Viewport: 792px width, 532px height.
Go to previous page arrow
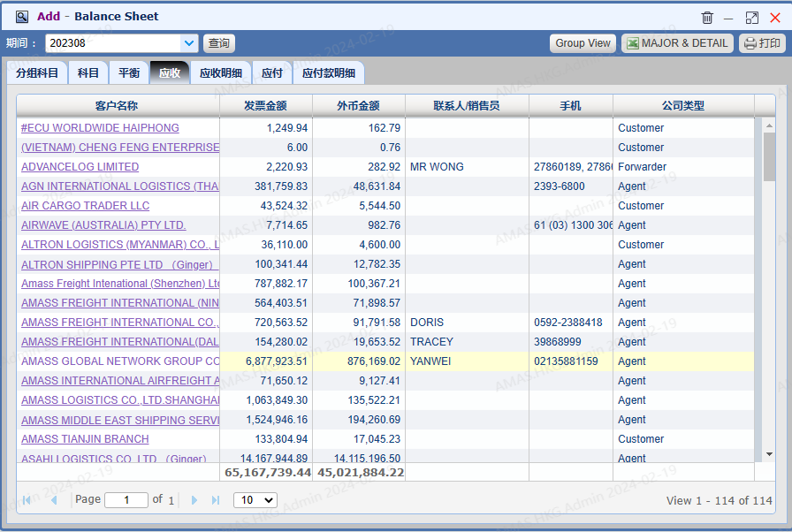[x=54, y=499]
